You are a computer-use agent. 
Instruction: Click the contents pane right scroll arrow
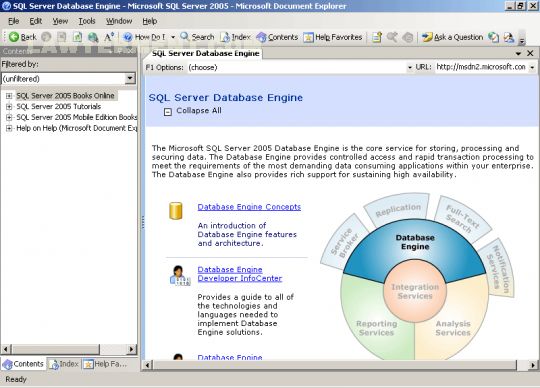pos(131,349)
